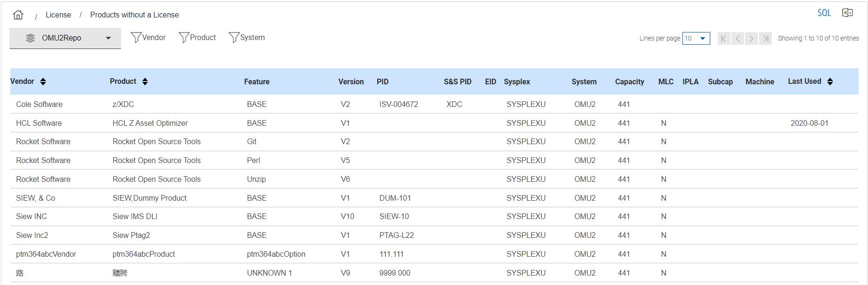Image resolution: width=868 pixels, height=285 pixels.
Task: Navigate to License breadcrumb
Action: pyautogui.click(x=58, y=15)
